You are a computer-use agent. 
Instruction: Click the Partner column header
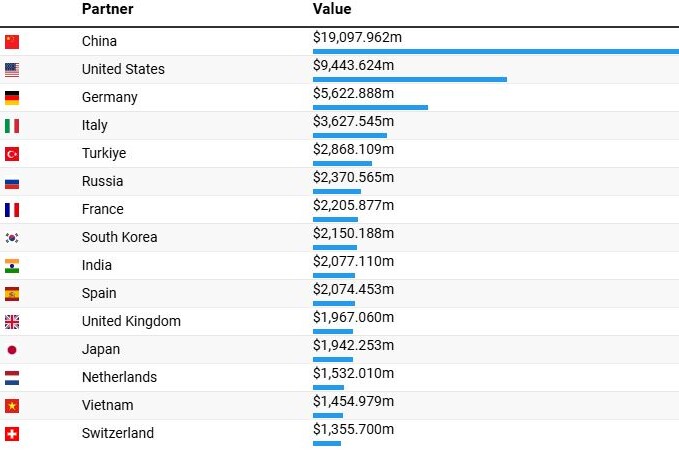pyautogui.click(x=107, y=9)
